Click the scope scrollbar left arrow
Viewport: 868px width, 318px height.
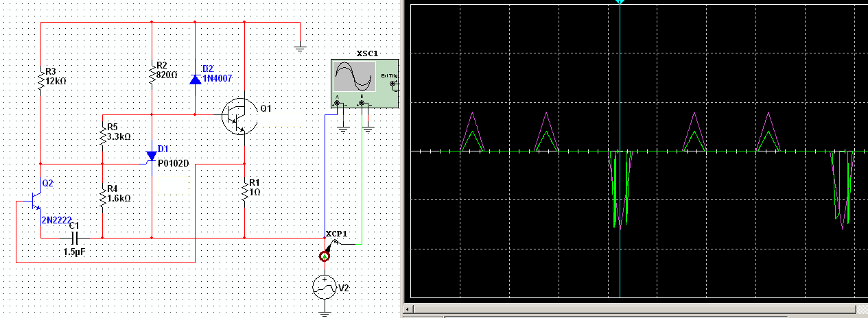click(x=408, y=310)
